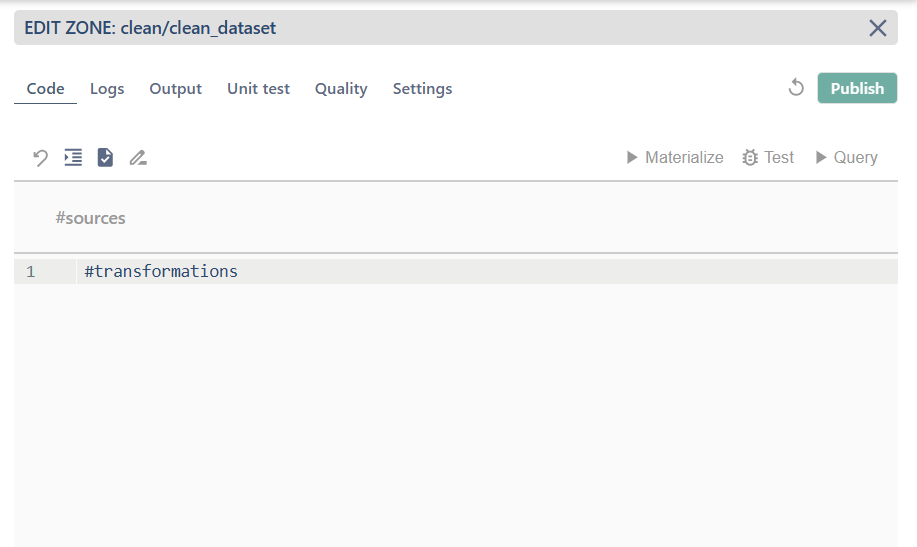Click the #sources section label
The height and width of the screenshot is (547, 917).
coord(90,218)
